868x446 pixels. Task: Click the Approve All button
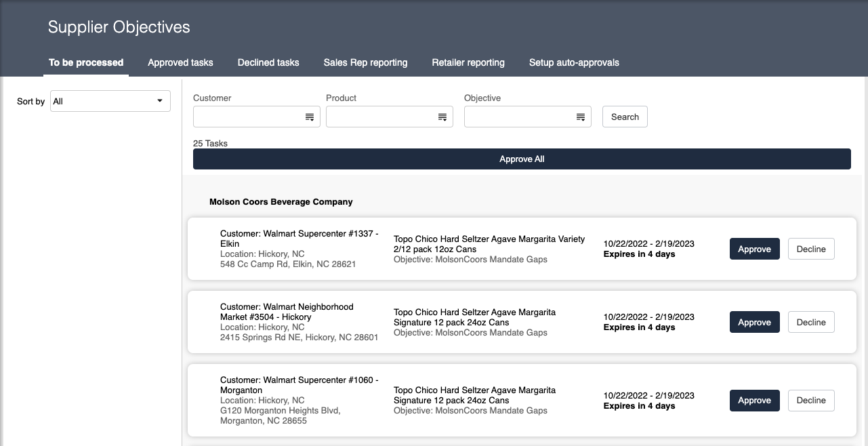point(522,159)
